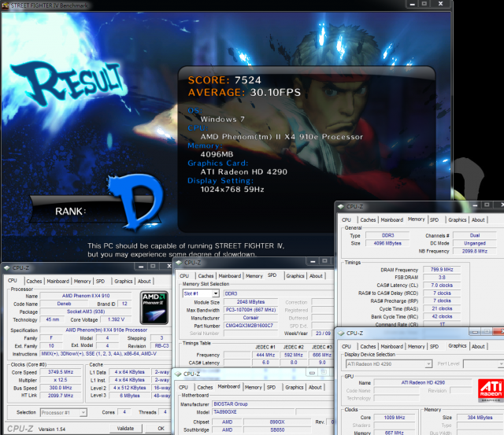Click the Multiplier value 'x 12.5'
504x435 pixels.
point(61,380)
